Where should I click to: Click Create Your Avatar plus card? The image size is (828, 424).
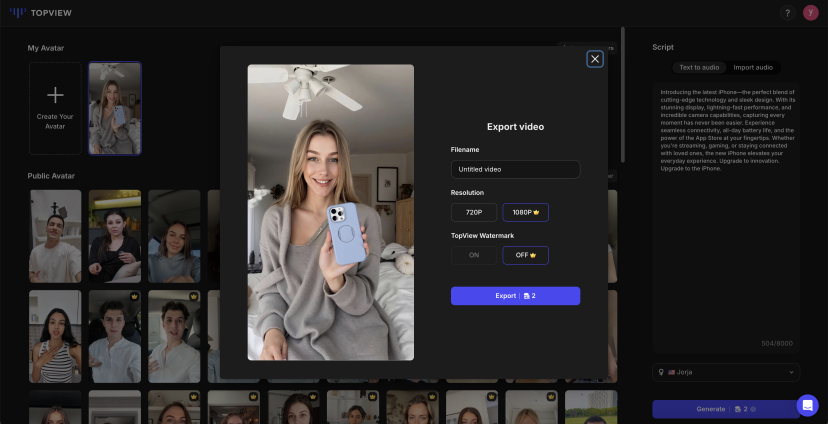pos(55,108)
